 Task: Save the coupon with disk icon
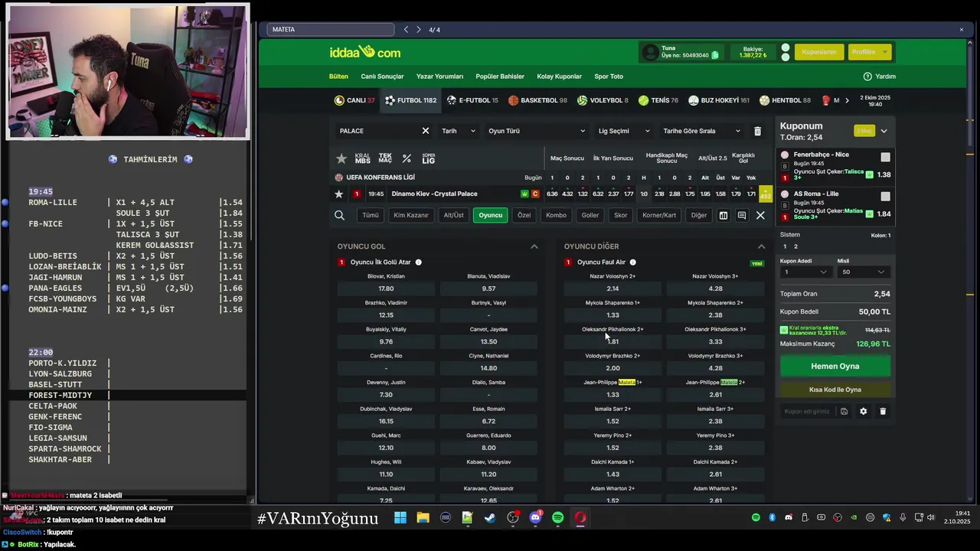pyautogui.click(x=844, y=412)
